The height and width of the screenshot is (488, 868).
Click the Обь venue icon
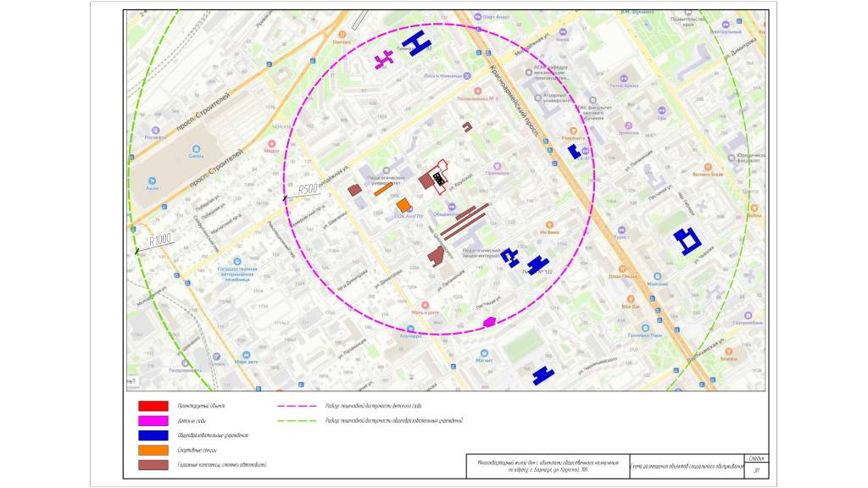click(x=661, y=111)
